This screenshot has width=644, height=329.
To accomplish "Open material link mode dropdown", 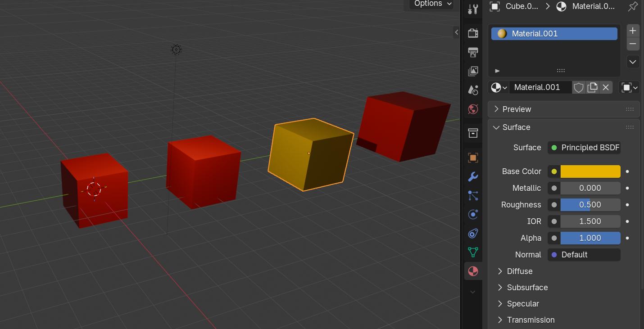I will 630,87.
